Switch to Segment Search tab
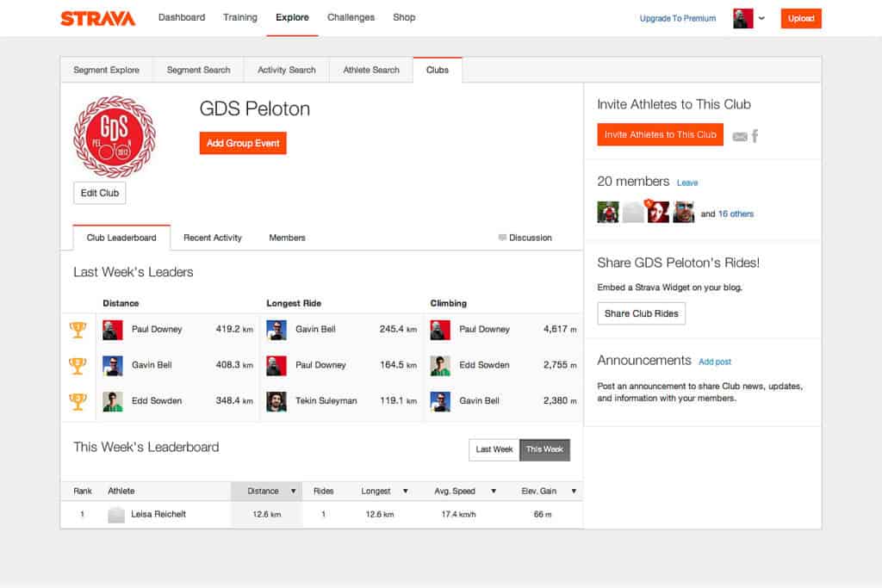 tap(199, 70)
